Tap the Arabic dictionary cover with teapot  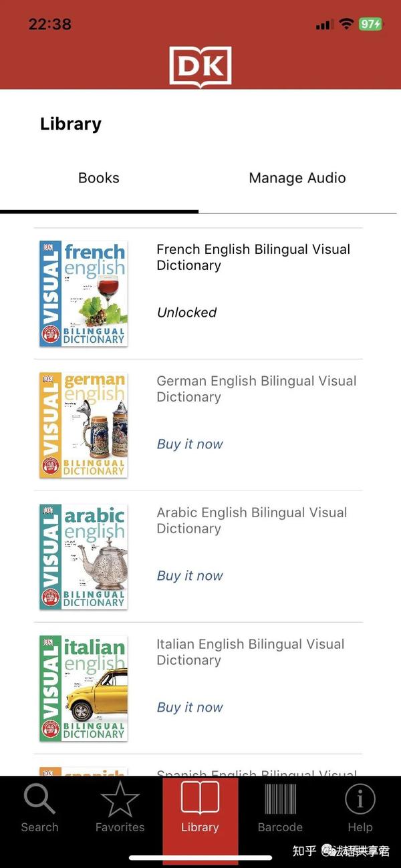click(x=83, y=556)
